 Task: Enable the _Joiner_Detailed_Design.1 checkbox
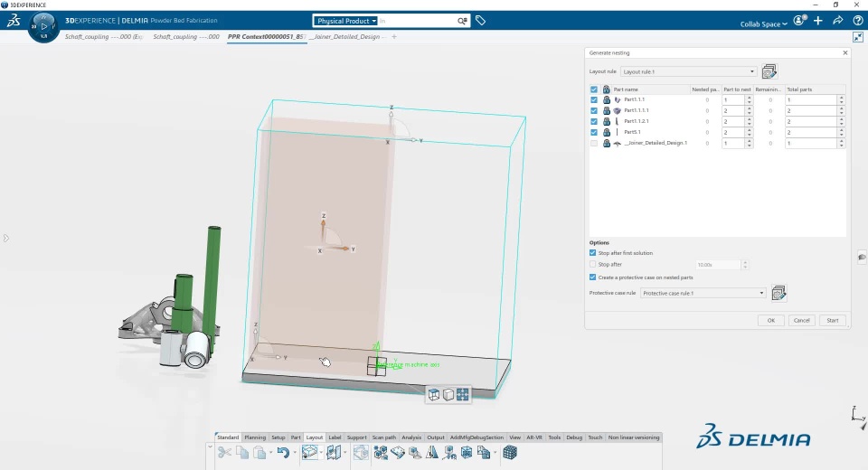[594, 143]
